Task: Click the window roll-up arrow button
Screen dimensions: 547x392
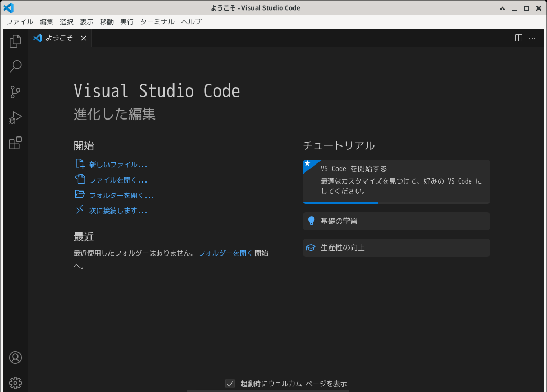Action: 503,8
